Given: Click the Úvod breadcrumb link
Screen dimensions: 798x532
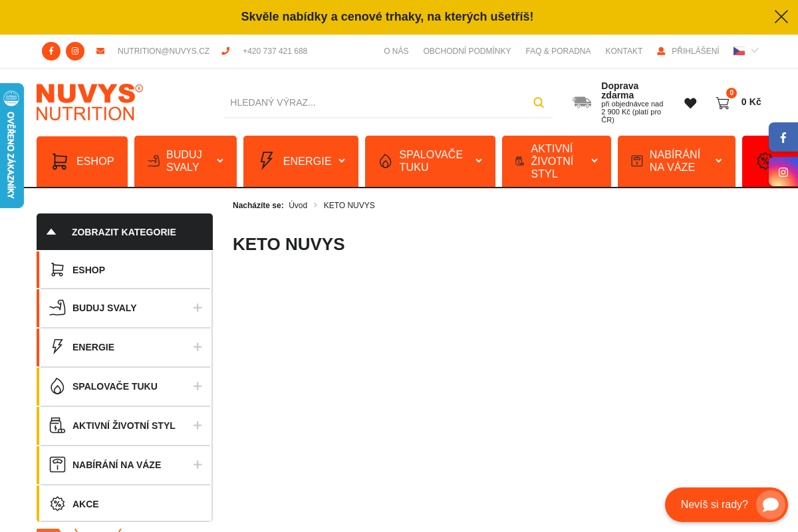Looking at the screenshot, I should point(297,205).
